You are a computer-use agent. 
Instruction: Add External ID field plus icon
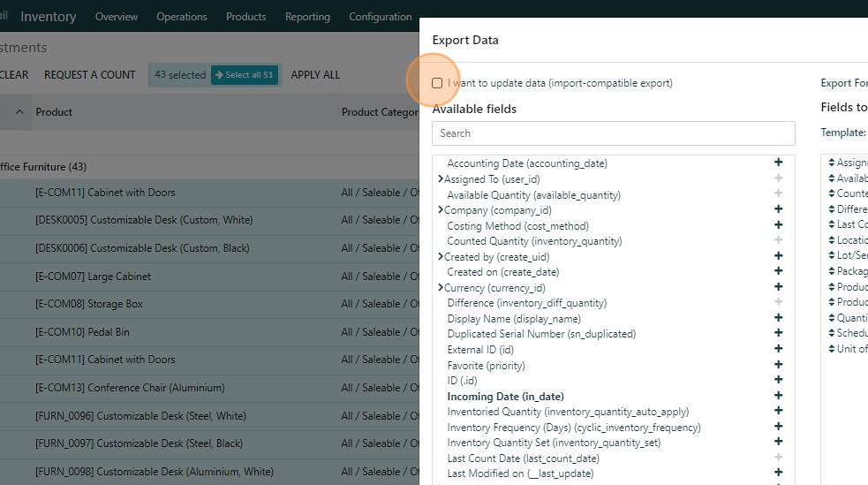coord(778,349)
